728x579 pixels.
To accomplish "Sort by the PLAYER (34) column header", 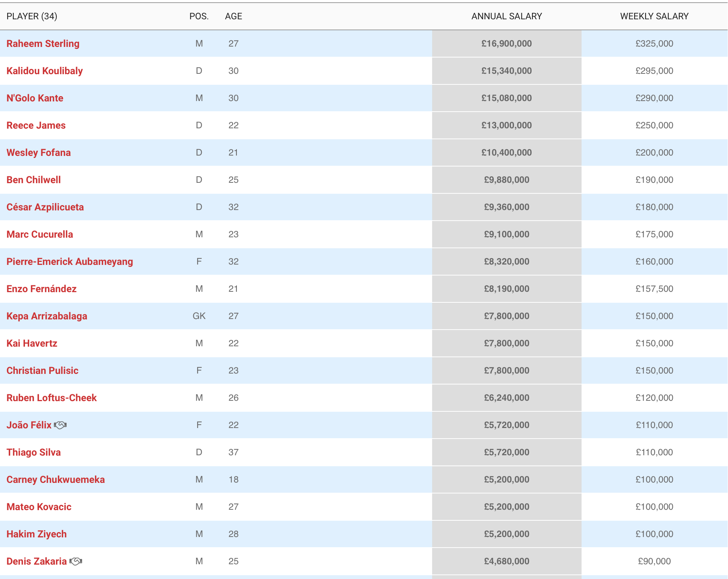I will [32, 16].
